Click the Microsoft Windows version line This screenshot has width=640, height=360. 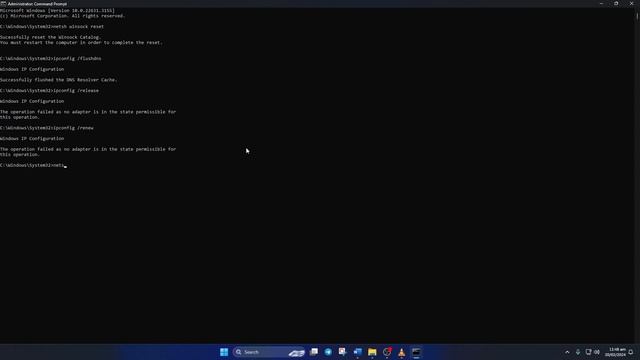click(57, 11)
